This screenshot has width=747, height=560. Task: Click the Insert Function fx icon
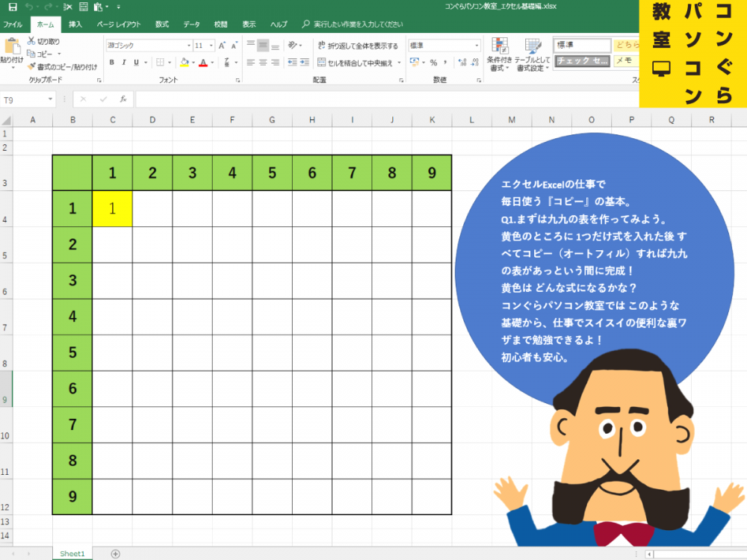click(x=123, y=99)
